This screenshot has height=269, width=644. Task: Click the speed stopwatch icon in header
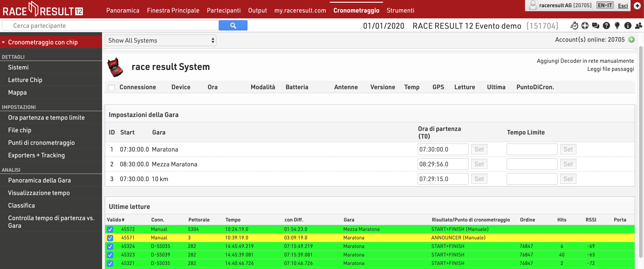coord(574,26)
